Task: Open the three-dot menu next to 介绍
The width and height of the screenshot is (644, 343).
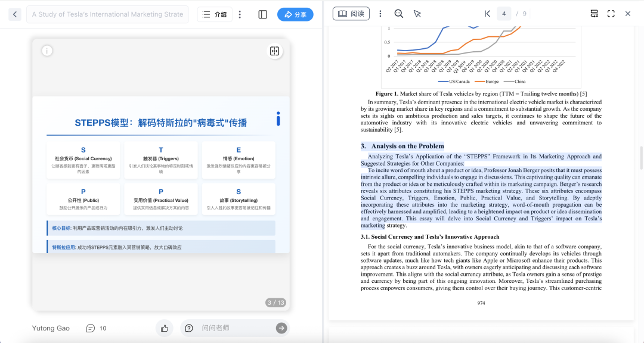Action: pos(240,14)
